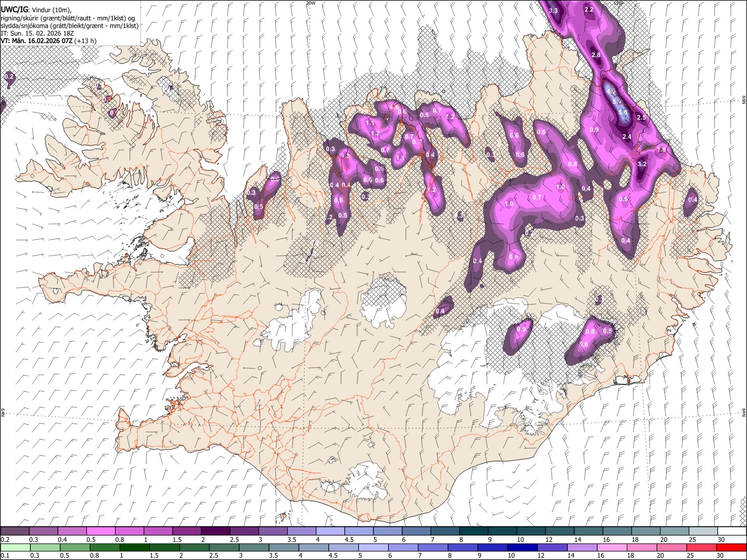The image size is (747, 560).
Task: Click the '30' label in the rain legend
Action: pos(721,555)
